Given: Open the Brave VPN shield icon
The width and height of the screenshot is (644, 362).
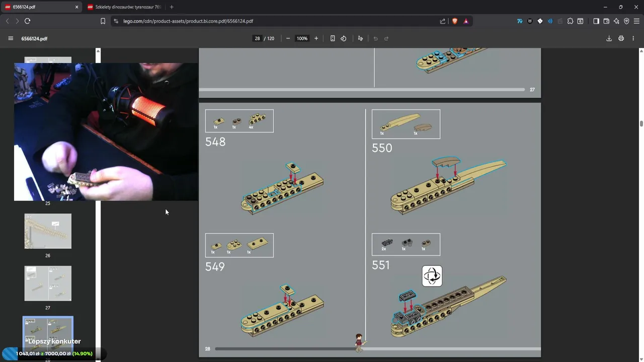Looking at the screenshot, I should [x=626, y=21].
